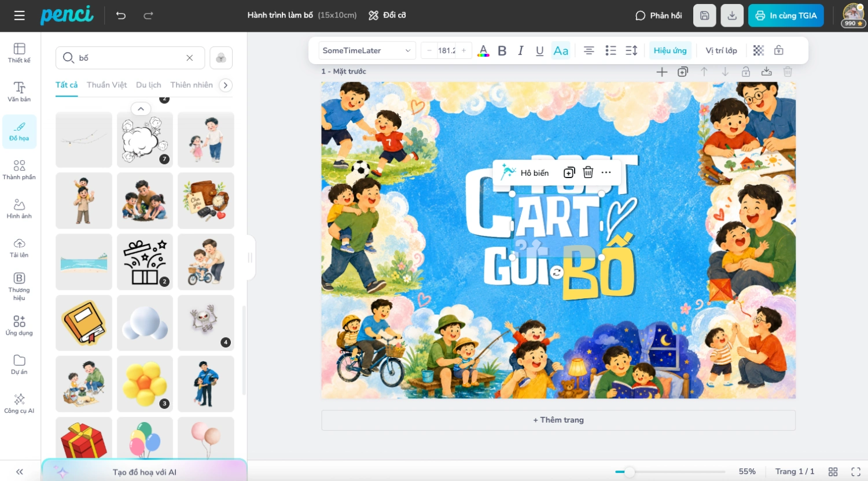Open the Phản hồi feedback button
Image resolution: width=868 pixels, height=481 pixels.
tap(659, 16)
